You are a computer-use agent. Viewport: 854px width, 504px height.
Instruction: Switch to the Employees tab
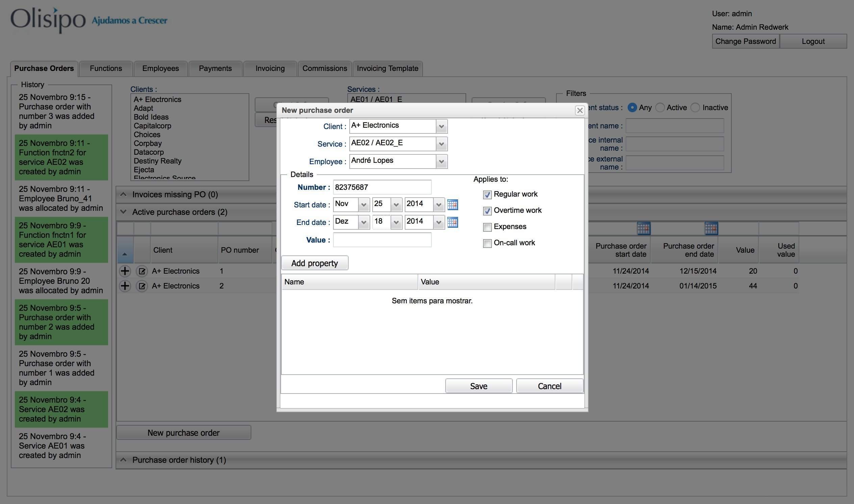pyautogui.click(x=160, y=69)
